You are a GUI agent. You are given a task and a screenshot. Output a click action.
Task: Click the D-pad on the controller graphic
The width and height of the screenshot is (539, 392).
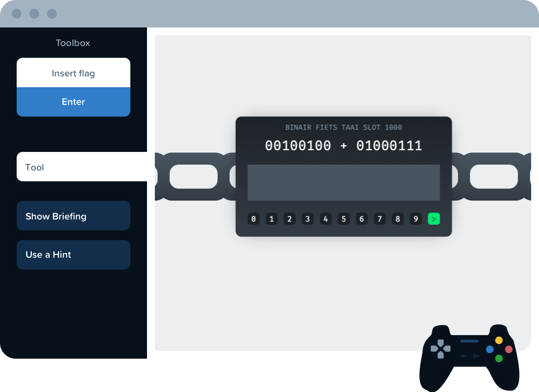tap(441, 350)
